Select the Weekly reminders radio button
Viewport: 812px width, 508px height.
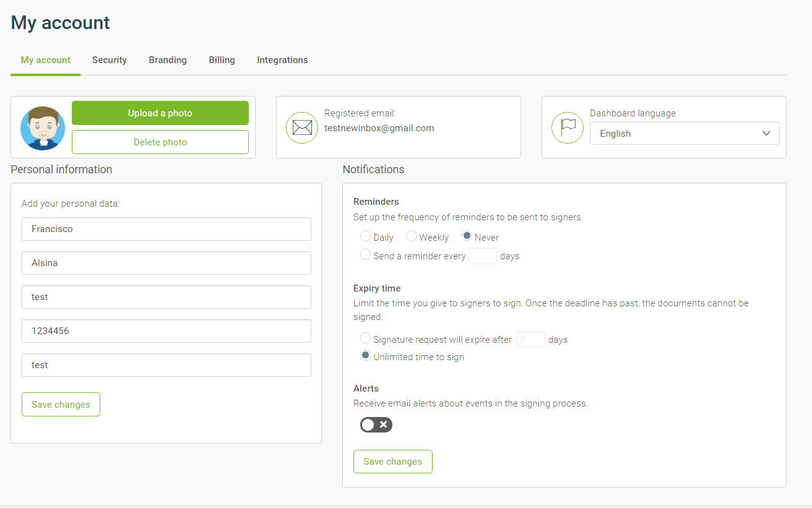pyautogui.click(x=411, y=236)
